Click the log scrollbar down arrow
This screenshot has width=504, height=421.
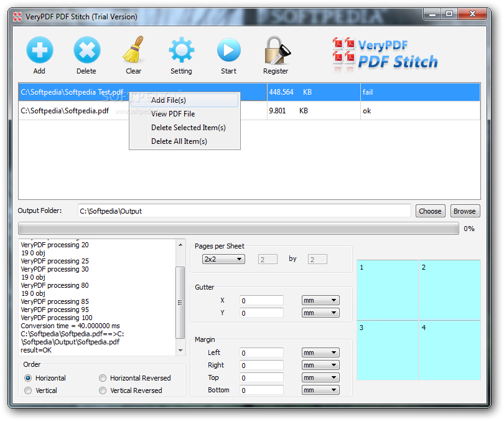(180, 351)
